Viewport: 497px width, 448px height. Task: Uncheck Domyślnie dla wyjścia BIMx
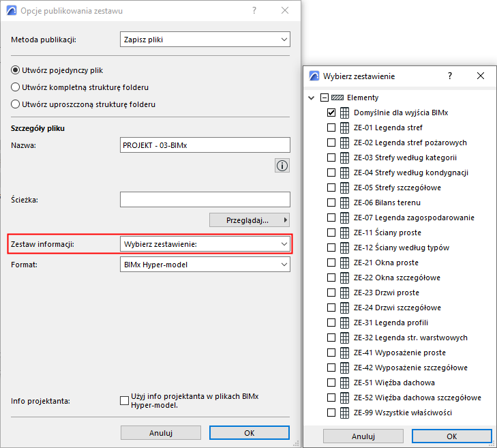(x=331, y=113)
